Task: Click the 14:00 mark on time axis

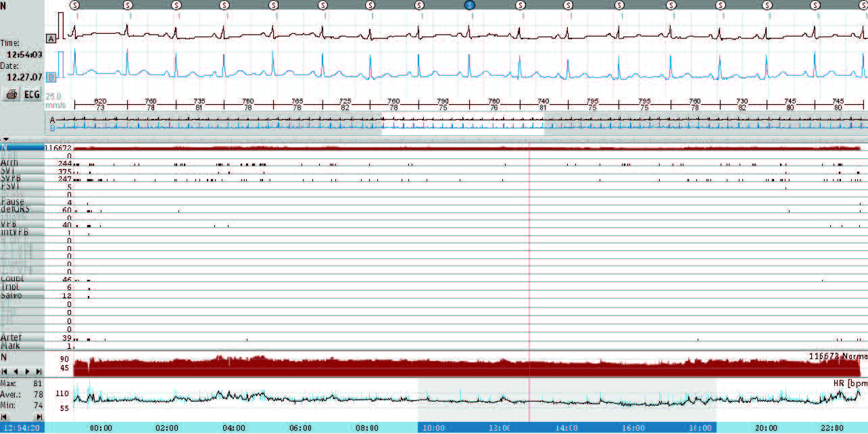Action: coord(566,428)
